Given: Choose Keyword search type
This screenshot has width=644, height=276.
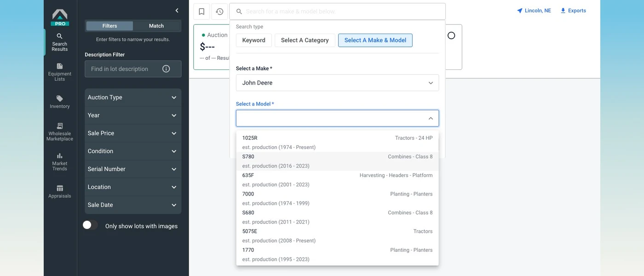Looking at the screenshot, I should [254, 40].
